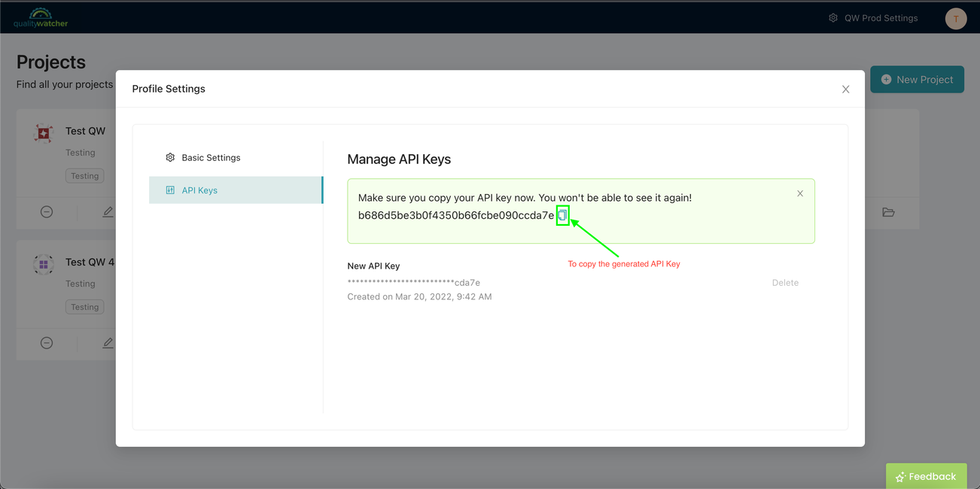Open the Feedback widget
980x489 pixels.
[x=926, y=476]
